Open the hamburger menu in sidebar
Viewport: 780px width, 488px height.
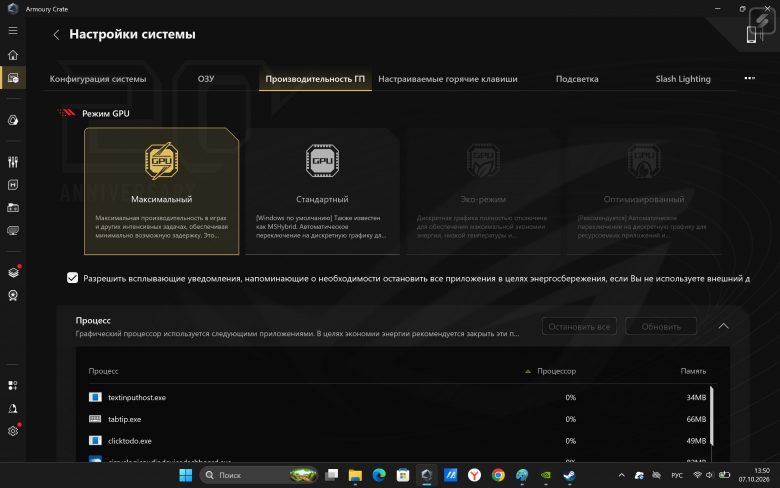pyautogui.click(x=13, y=30)
